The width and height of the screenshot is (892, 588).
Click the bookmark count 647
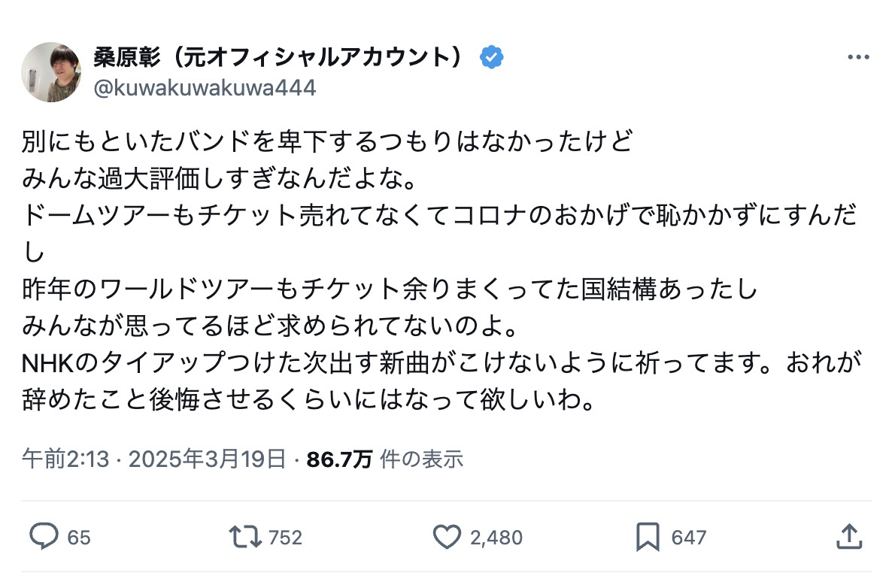(x=688, y=538)
